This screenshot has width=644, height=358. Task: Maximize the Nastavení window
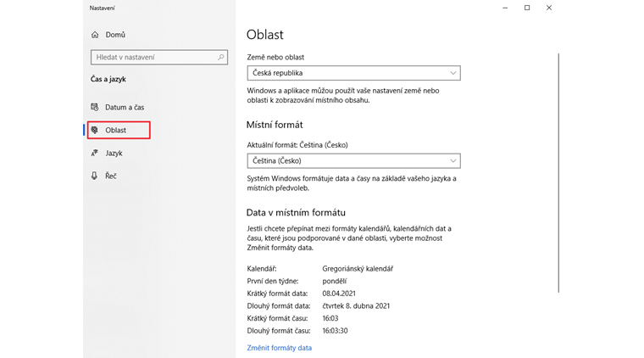(x=527, y=8)
